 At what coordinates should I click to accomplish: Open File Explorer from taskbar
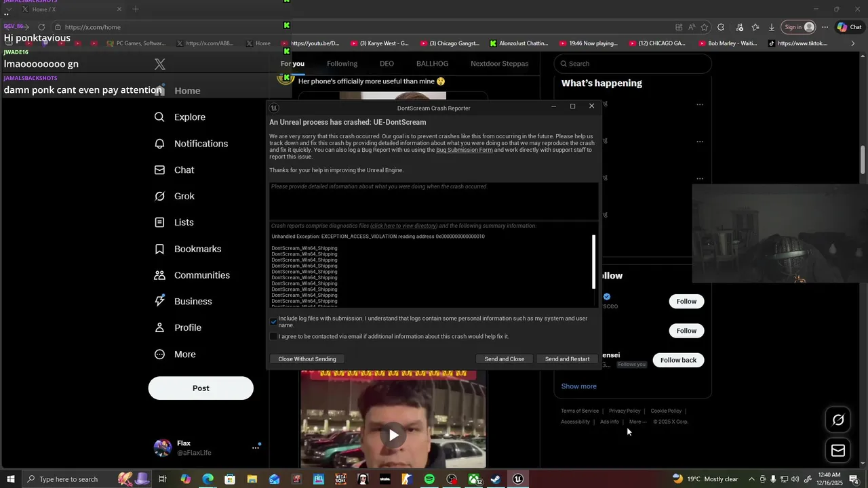[252, 479]
